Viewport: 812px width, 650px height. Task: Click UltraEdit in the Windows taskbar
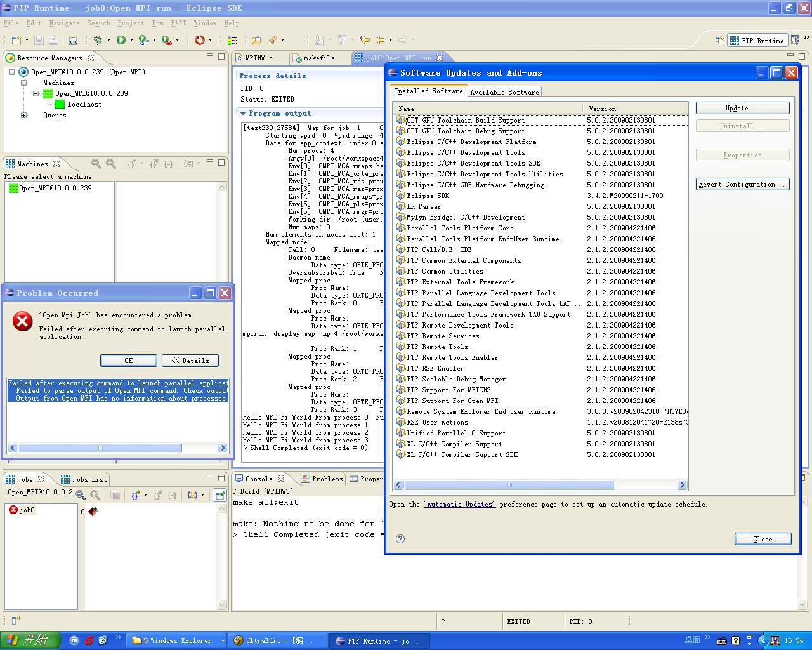277,640
